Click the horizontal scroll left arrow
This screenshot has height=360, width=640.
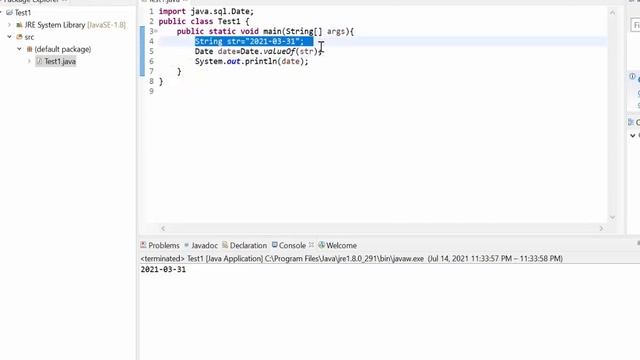[x=163, y=229]
